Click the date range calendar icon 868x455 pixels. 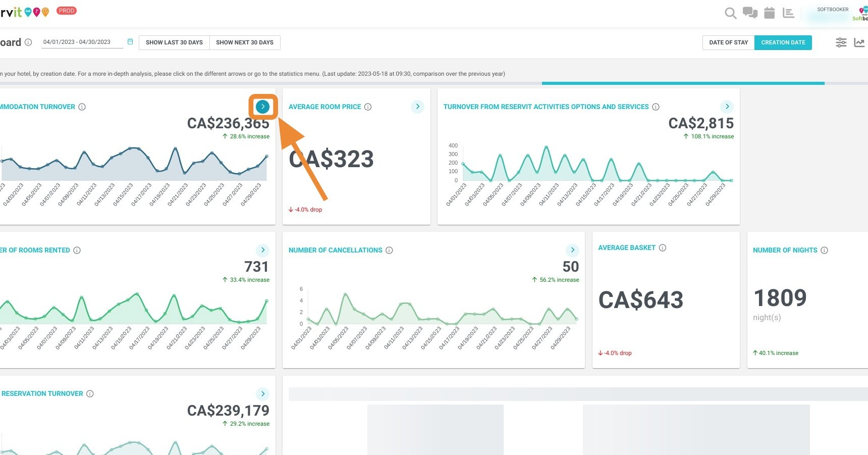130,42
